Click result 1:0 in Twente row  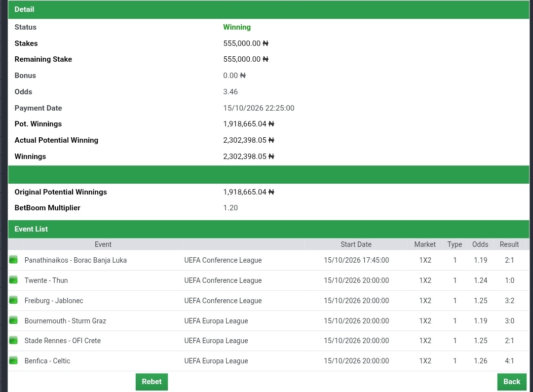pos(509,280)
